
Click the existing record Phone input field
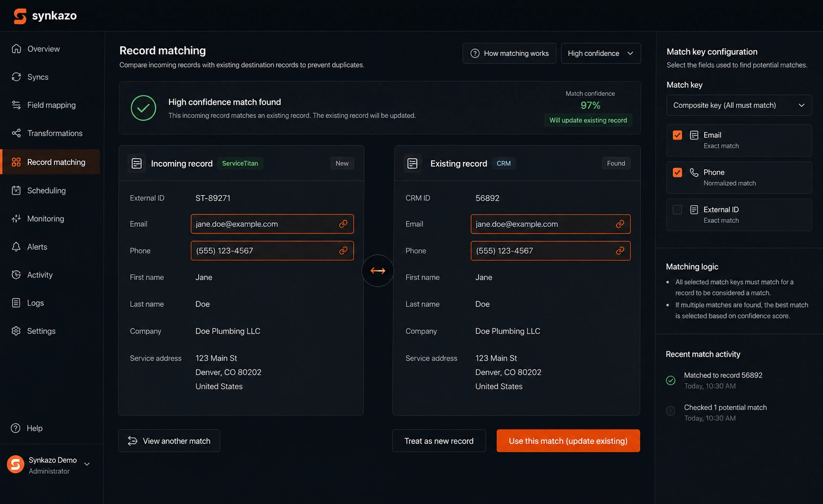[551, 250]
